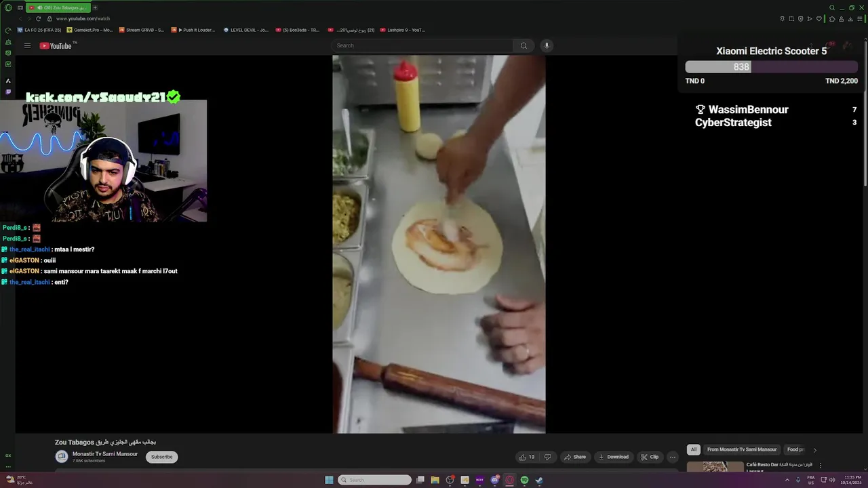Open more actions ellipsis under the video
Screen dimensions: 868x488
pyautogui.click(x=672, y=457)
